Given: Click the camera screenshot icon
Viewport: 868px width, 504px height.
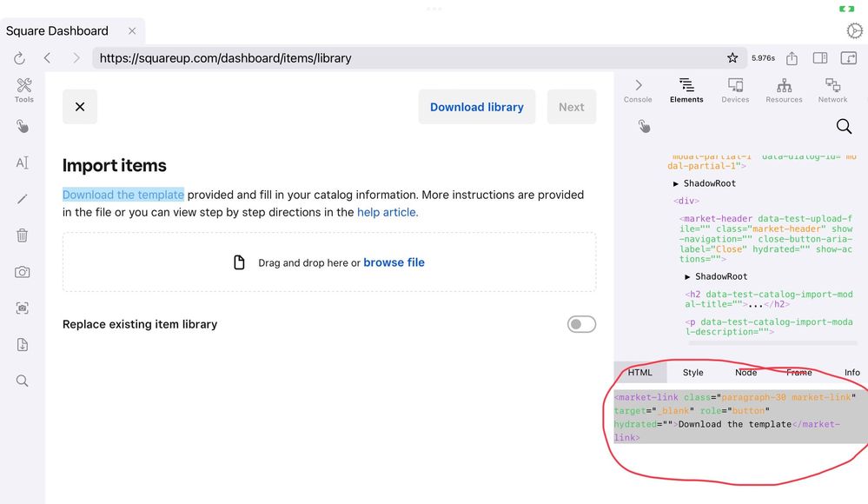Looking at the screenshot, I should coord(23,272).
